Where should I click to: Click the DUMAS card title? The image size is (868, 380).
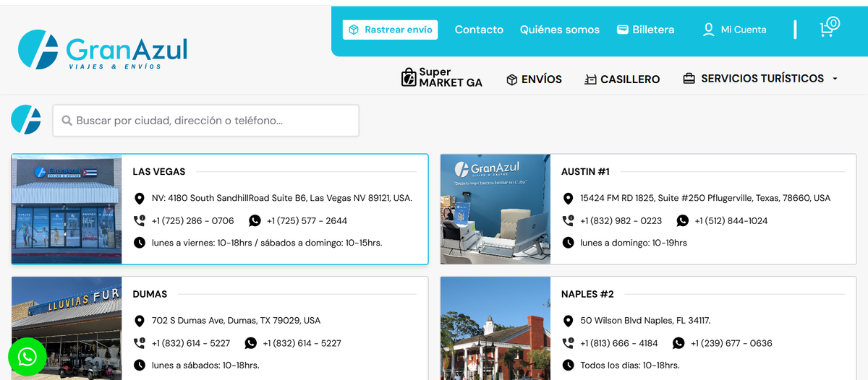click(x=150, y=295)
